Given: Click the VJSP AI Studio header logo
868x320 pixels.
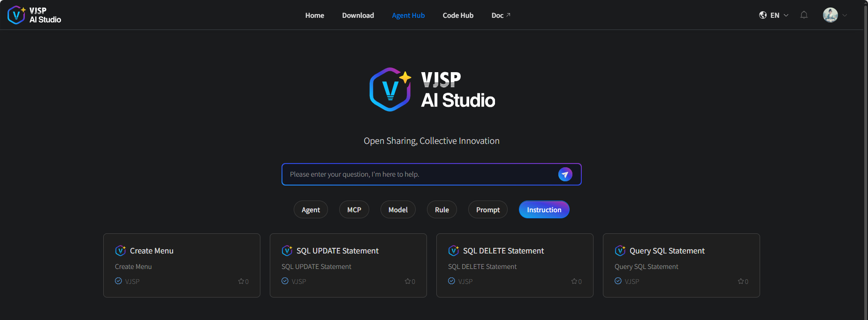Looking at the screenshot, I should coord(35,15).
